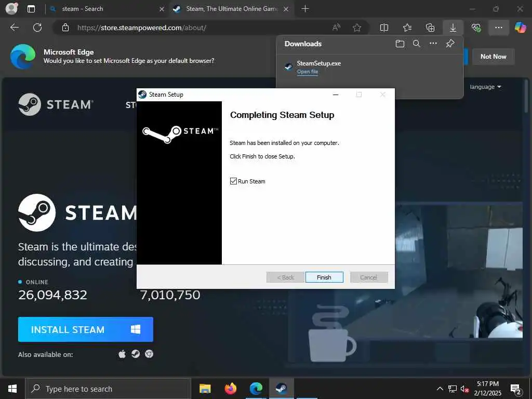This screenshot has height=399, width=532.
Task: Click the taskbar search box
Action: point(108,389)
